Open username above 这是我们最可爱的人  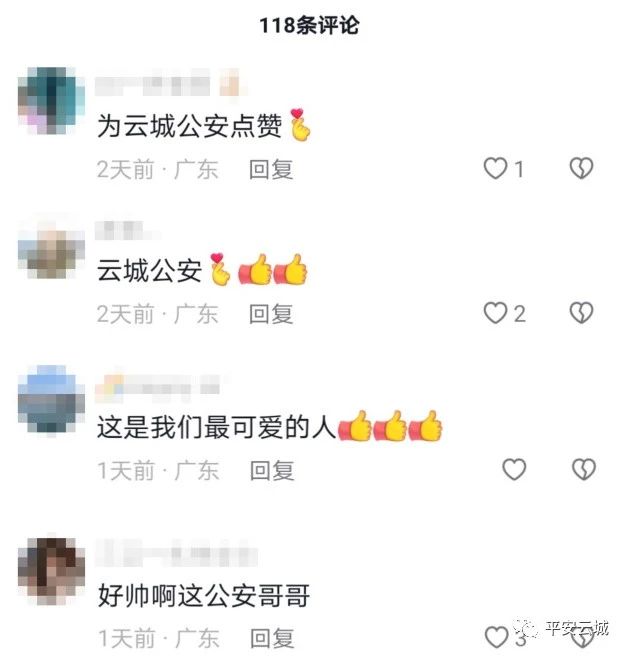162,385
